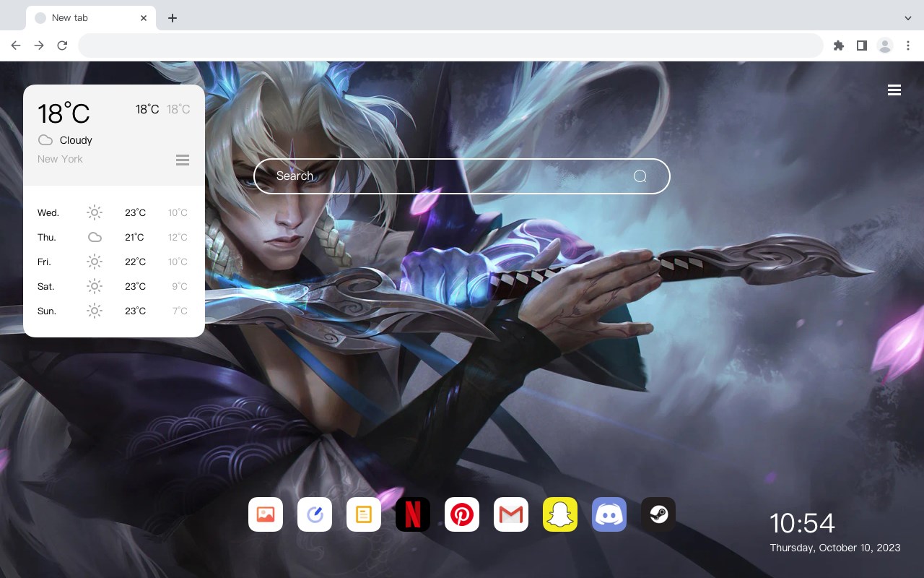Click Thursday's cloud forecast icon
Viewport: 924px width, 578px height.
point(95,237)
